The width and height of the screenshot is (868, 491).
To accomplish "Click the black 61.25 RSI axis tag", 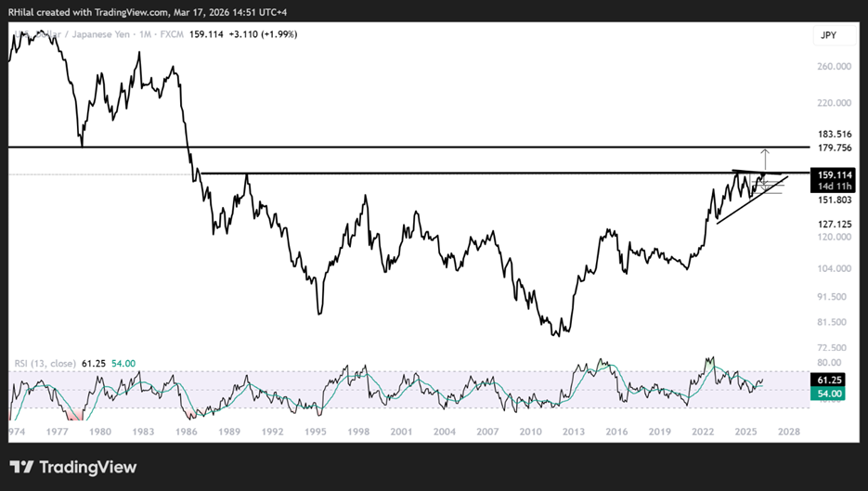I will click(828, 380).
